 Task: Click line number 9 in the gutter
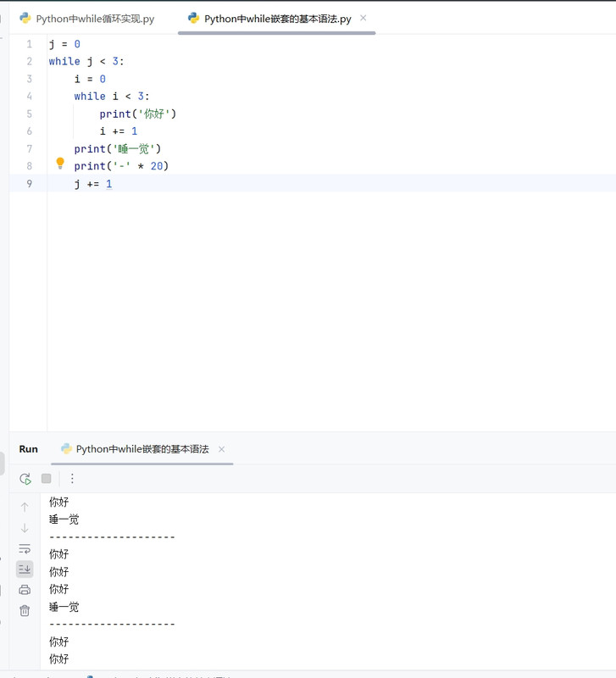pyautogui.click(x=30, y=183)
